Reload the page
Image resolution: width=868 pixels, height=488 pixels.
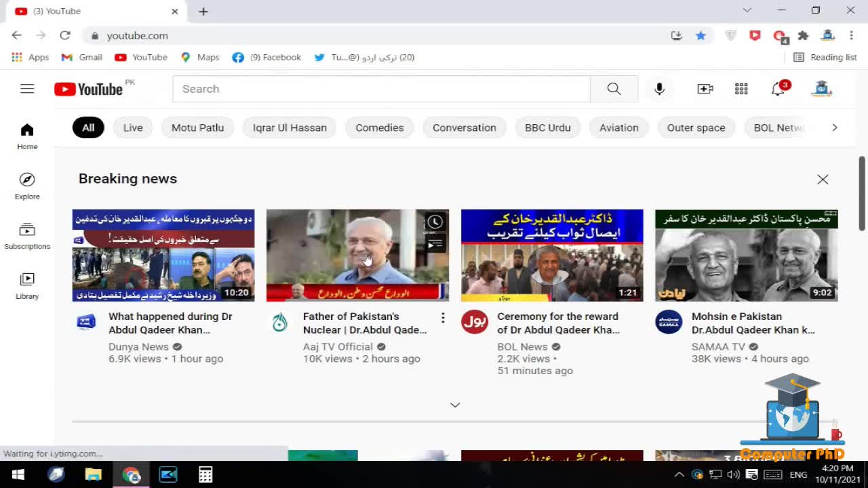65,35
